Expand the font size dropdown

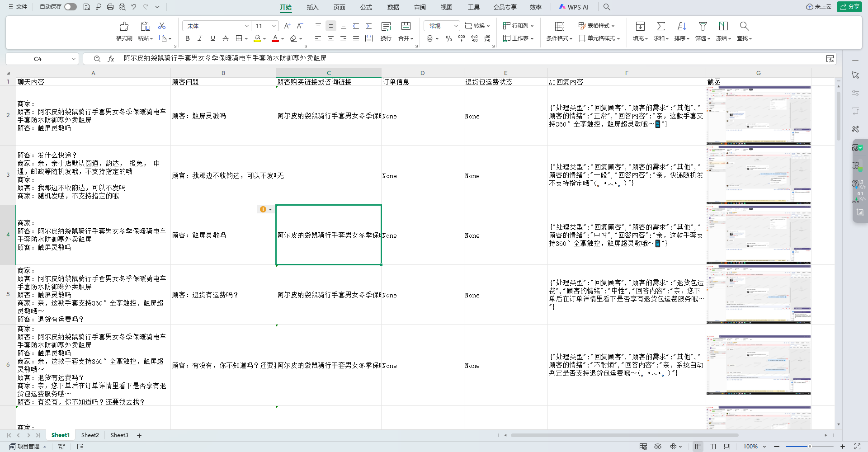(274, 26)
